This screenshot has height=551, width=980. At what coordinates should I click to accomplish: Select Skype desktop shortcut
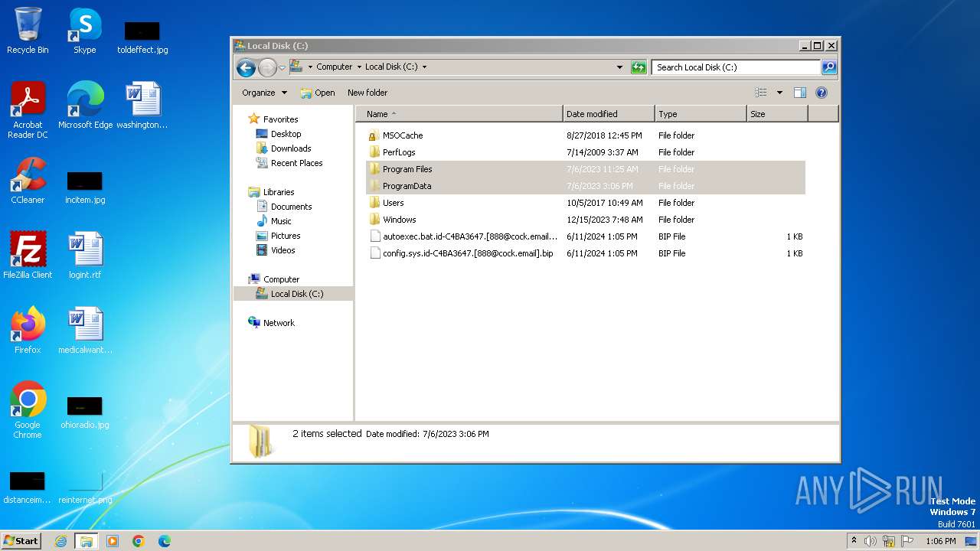85,31
